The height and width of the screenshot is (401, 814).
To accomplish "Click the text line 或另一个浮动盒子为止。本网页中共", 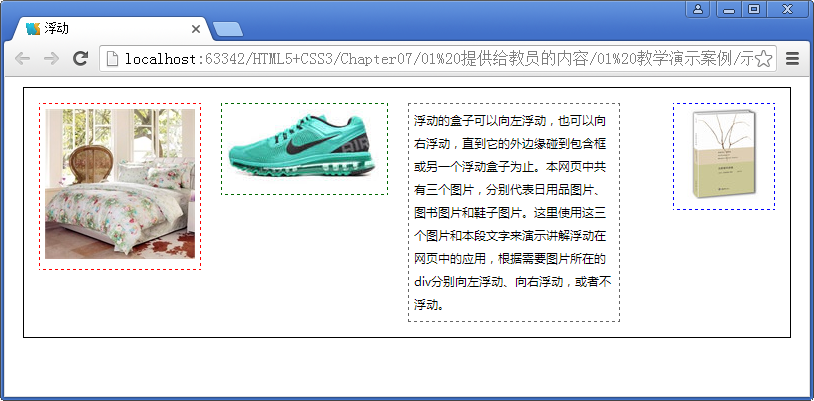I will point(510,167).
